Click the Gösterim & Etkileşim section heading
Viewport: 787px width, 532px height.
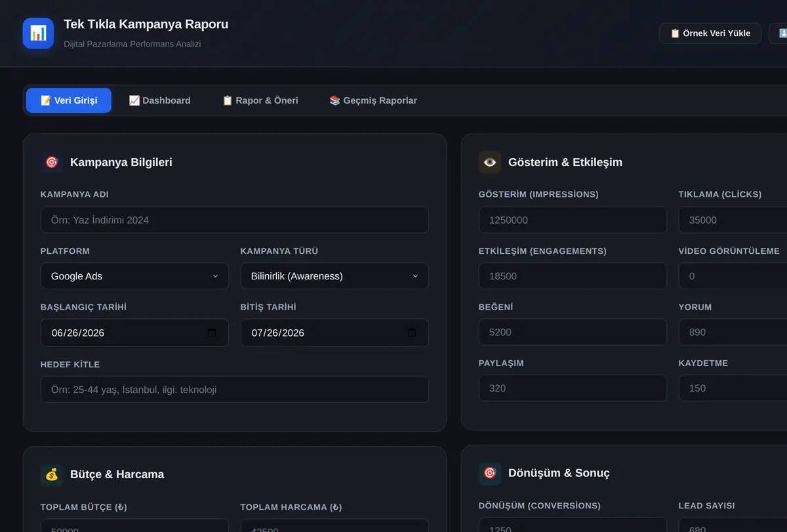coord(565,162)
